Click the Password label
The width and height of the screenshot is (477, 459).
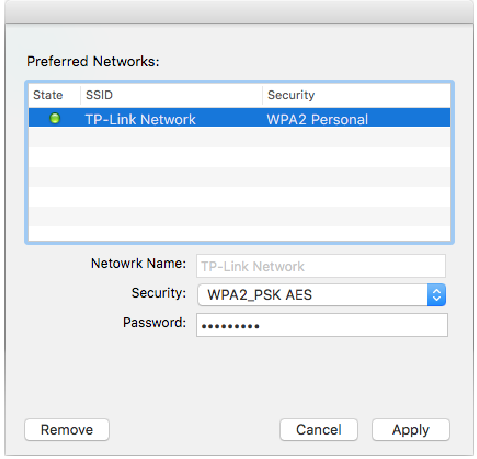coord(154,322)
